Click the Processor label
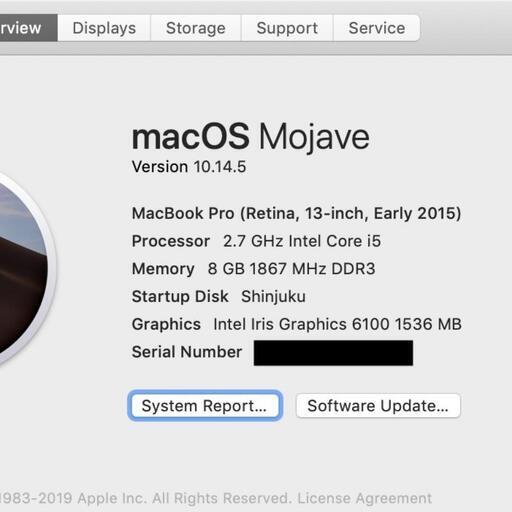The image size is (512, 512). (171, 241)
